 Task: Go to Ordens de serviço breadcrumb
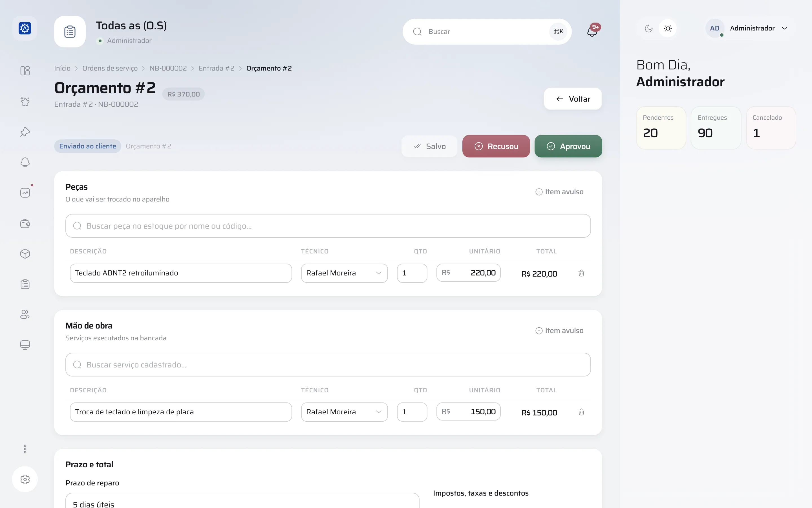tap(110, 68)
